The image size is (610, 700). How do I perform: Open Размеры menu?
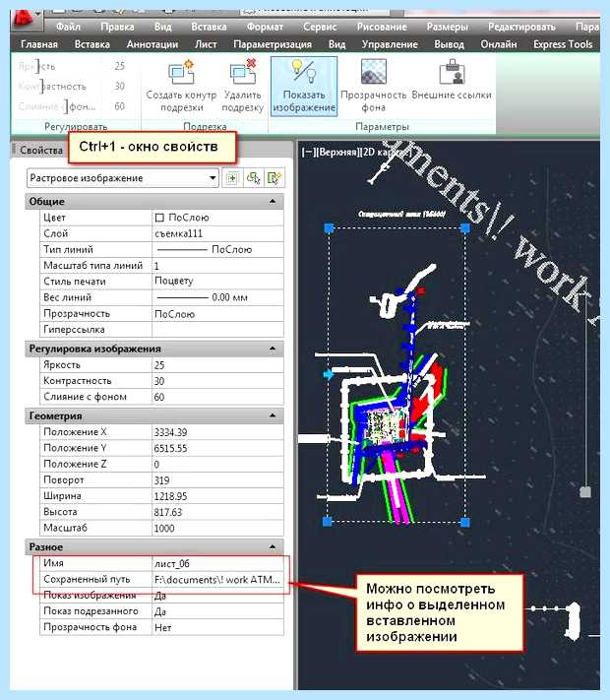pos(447,27)
